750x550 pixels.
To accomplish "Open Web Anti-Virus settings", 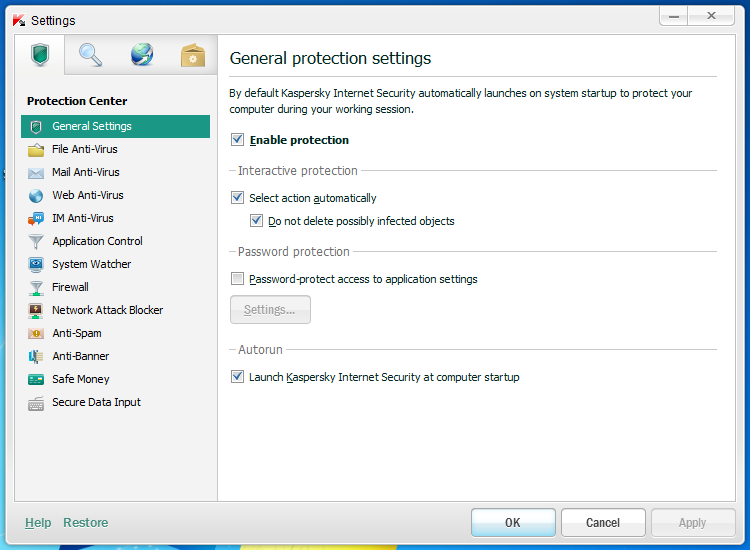I will 115,195.
